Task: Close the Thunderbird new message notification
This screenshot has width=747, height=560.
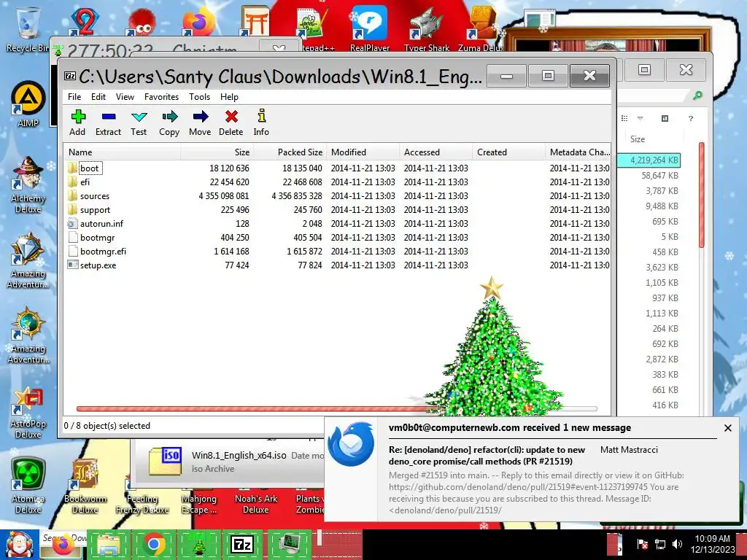Action: pyautogui.click(x=727, y=428)
